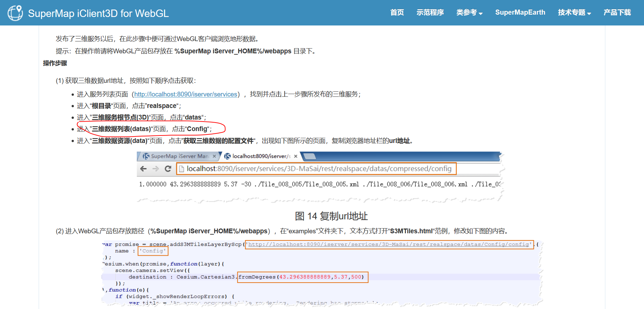Expand the 技术专题 dropdown menu
The image size is (644, 309).
point(574,13)
